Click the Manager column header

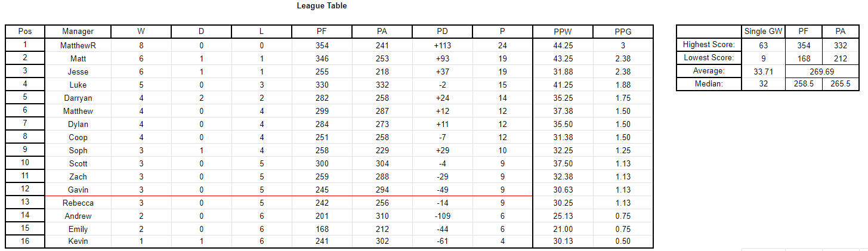pos(78,32)
